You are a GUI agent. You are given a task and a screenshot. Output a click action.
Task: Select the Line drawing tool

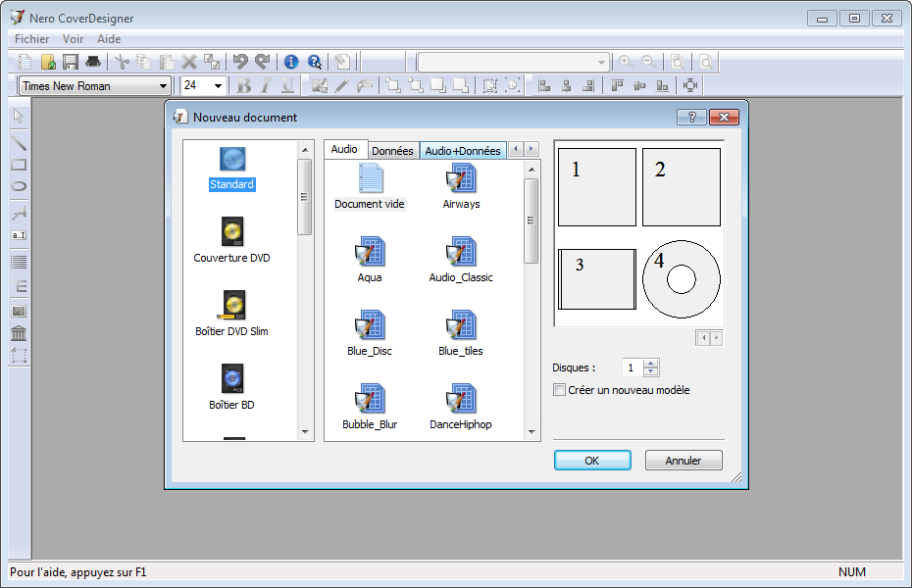15,141
